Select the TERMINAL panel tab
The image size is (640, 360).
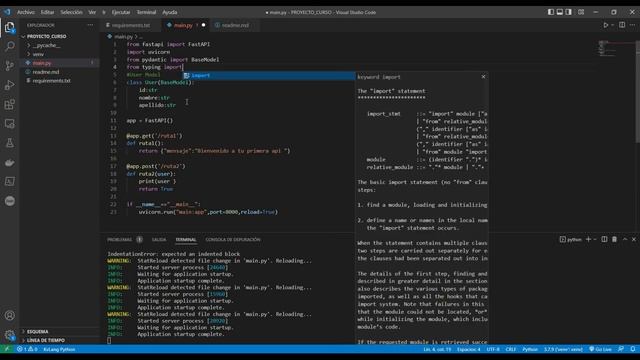tap(186, 240)
